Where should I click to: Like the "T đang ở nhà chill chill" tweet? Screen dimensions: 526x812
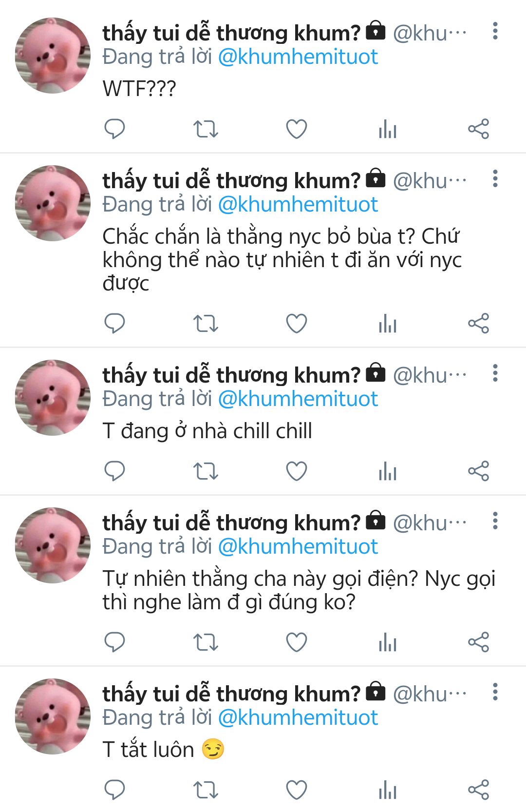[x=296, y=471]
